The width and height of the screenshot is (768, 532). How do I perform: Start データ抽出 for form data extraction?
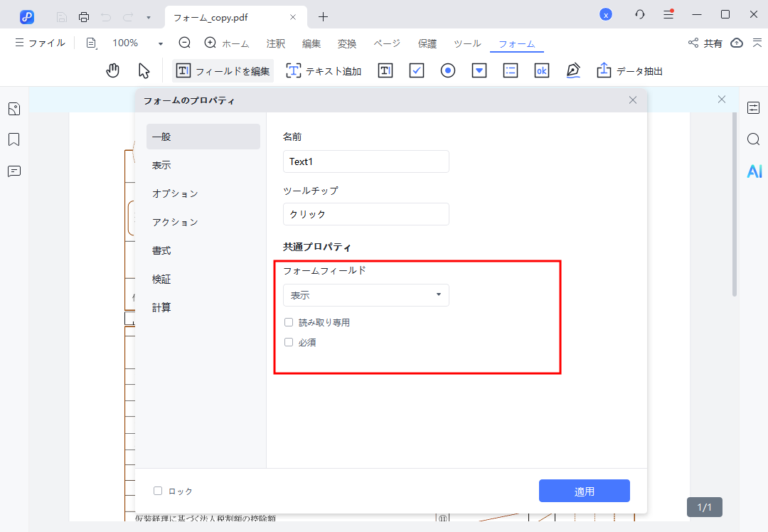coord(629,70)
